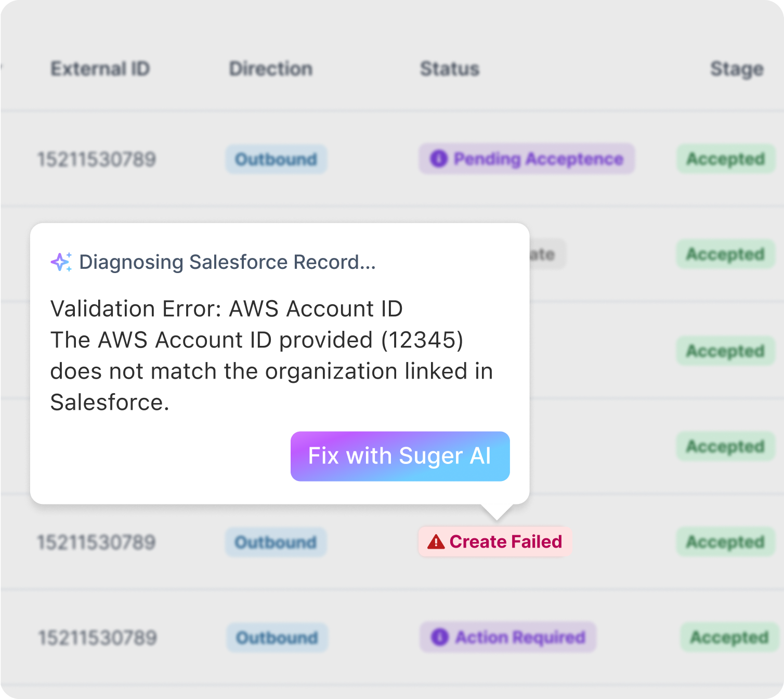Click the Outbound tag in the Pending Acceptance row
Viewport: 784px width, 699px height.
coord(276,159)
